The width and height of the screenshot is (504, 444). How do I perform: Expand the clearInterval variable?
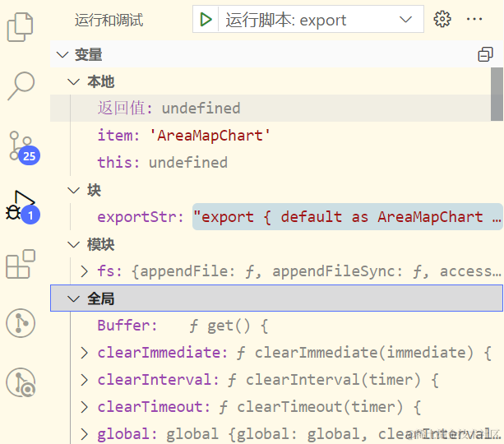[84, 380]
